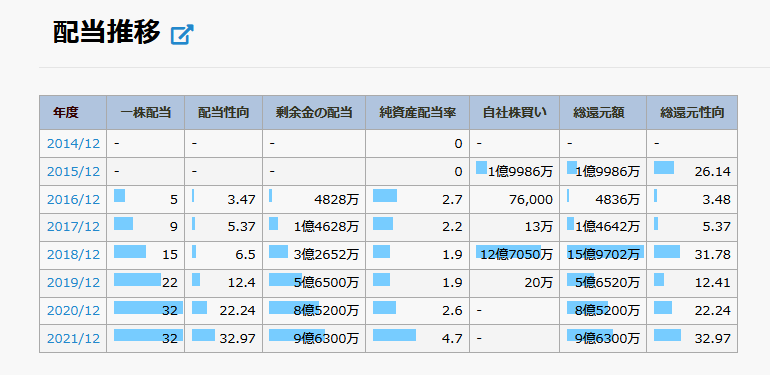
Task: Open the 2015/12 fiscal year link
Action: 73,172
